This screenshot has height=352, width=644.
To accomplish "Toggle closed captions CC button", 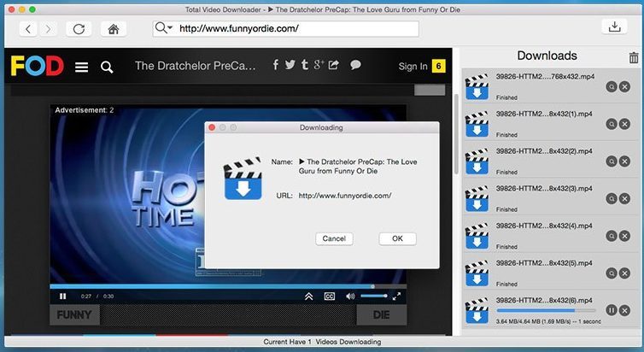I will pos(330,296).
